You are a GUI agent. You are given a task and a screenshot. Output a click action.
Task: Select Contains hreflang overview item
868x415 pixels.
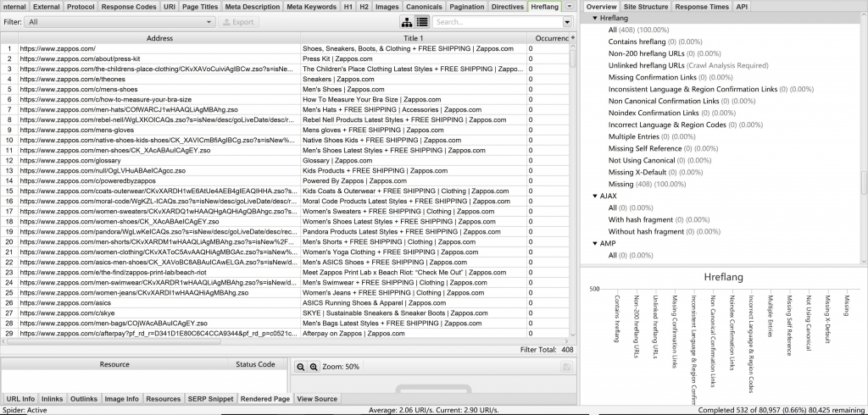pyautogui.click(x=655, y=42)
